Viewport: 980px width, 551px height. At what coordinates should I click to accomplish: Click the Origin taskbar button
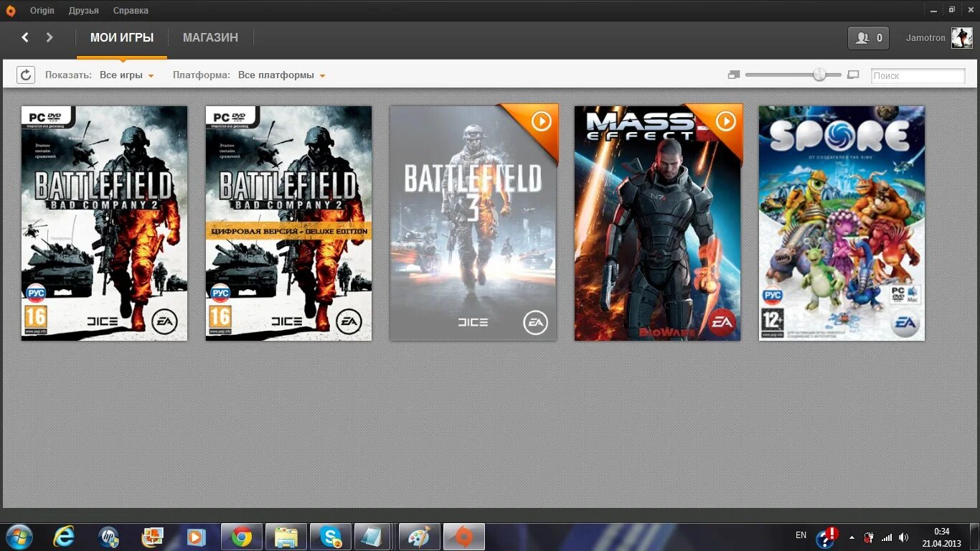(x=463, y=537)
